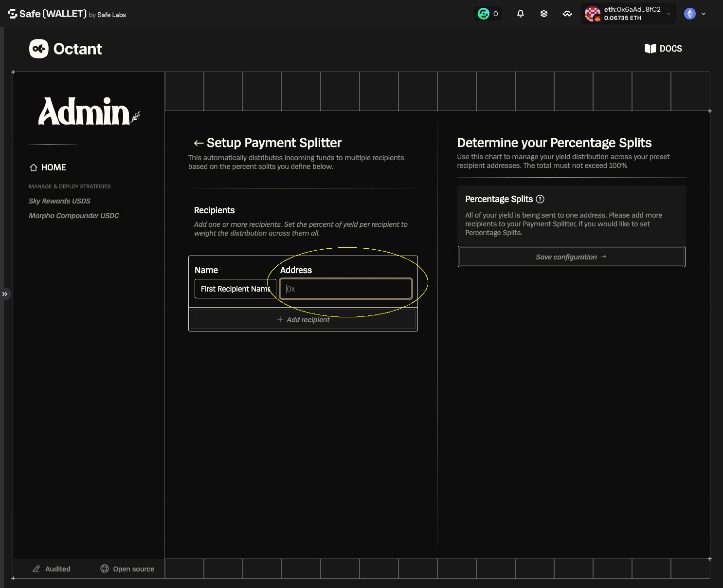Click the arrow in Save configuration
Image resolution: width=723 pixels, height=588 pixels.
click(x=604, y=257)
